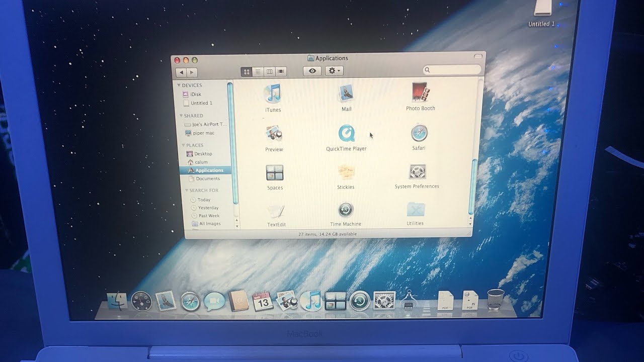The image size is (644, 362).
Task: Select the Spaces application in the Applications window
Action: pyautogui.click(x=275, y=173)
